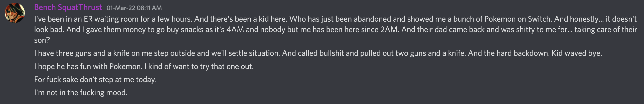The width and height of the screenshot is (644, 104).
Task: Select the "I have three guns" message line
Action: click(318, 53)
